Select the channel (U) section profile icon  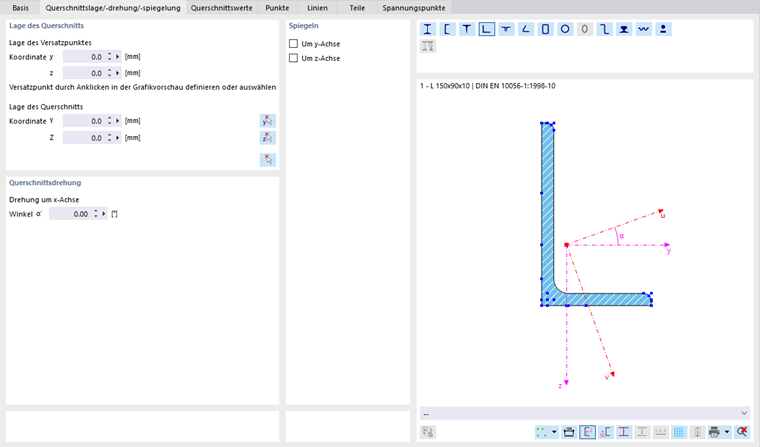447,29
